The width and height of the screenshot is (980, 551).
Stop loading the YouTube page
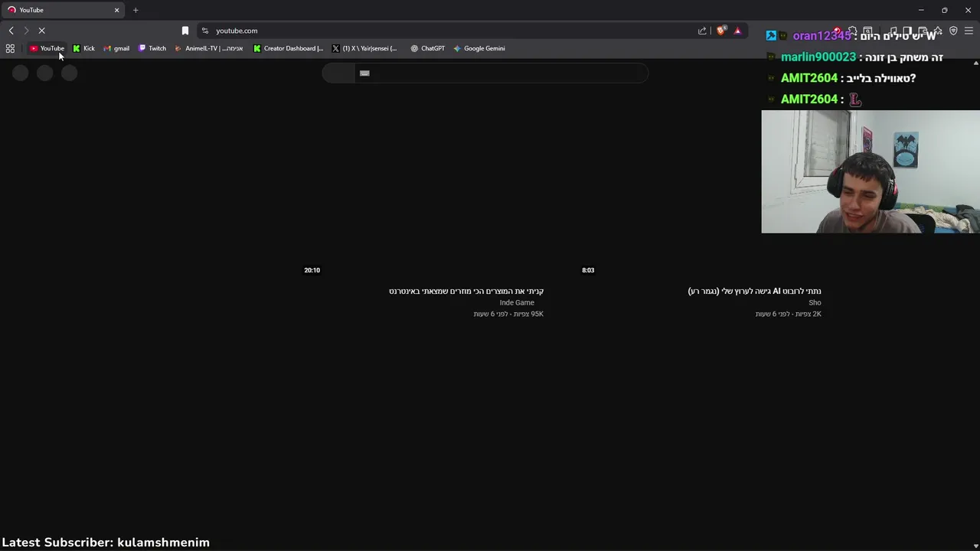(41, 31)
